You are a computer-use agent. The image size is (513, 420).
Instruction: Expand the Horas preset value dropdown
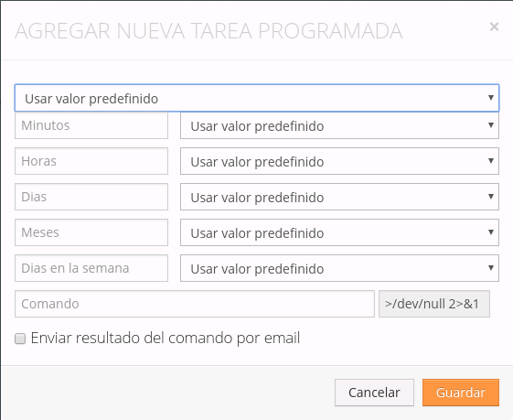coord(339,161)
